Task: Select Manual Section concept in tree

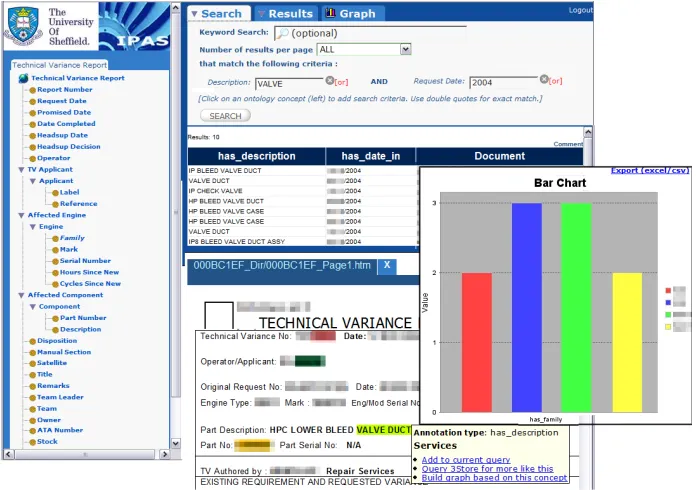Action: click(x=64, y=352)
